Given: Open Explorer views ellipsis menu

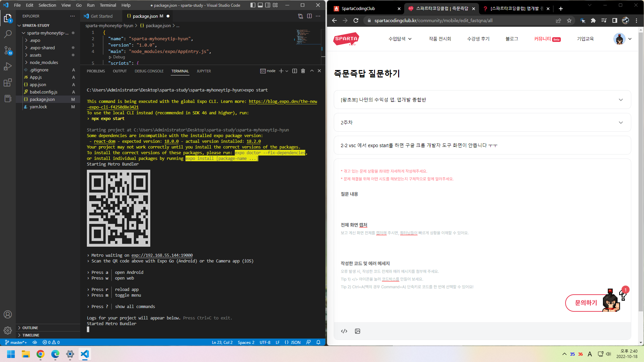Looking at the screenshot, I should [72, 16].
